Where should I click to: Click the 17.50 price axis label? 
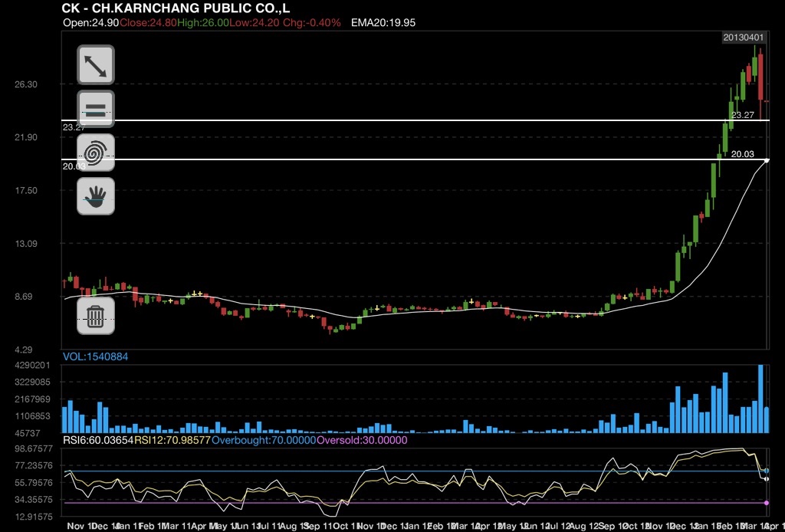tap(26, 191)
